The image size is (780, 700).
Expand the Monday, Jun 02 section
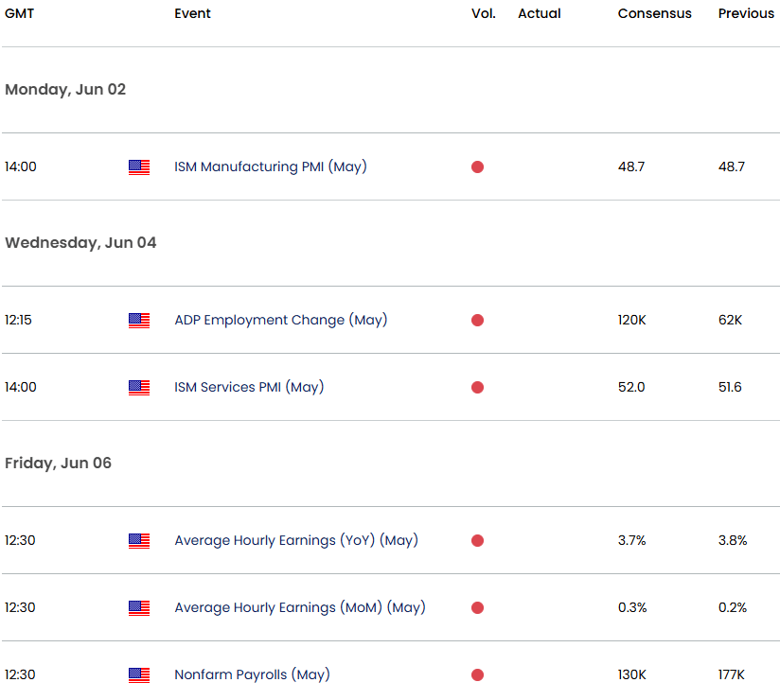tap(64, 89)
